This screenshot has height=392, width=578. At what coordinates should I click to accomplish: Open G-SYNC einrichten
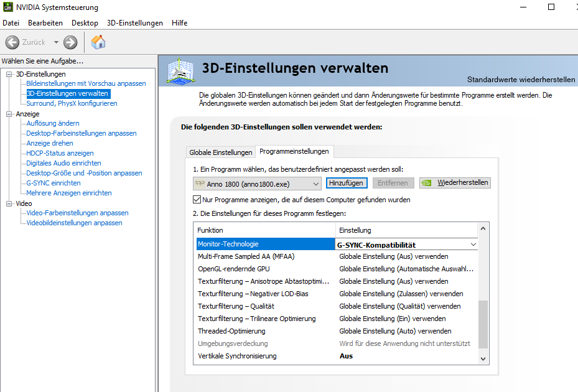(x=54, y=183)
